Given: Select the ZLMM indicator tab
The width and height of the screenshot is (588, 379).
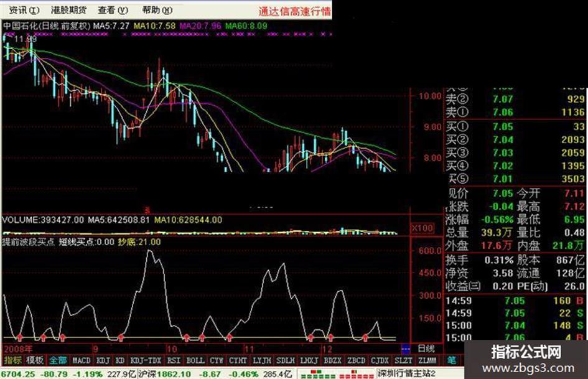Looking at the screenshot, I should (427, 360).
